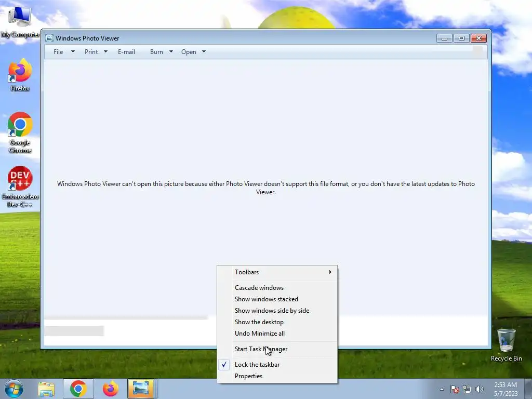Open the File menu in Photo Viewer

tap(58, 52)
